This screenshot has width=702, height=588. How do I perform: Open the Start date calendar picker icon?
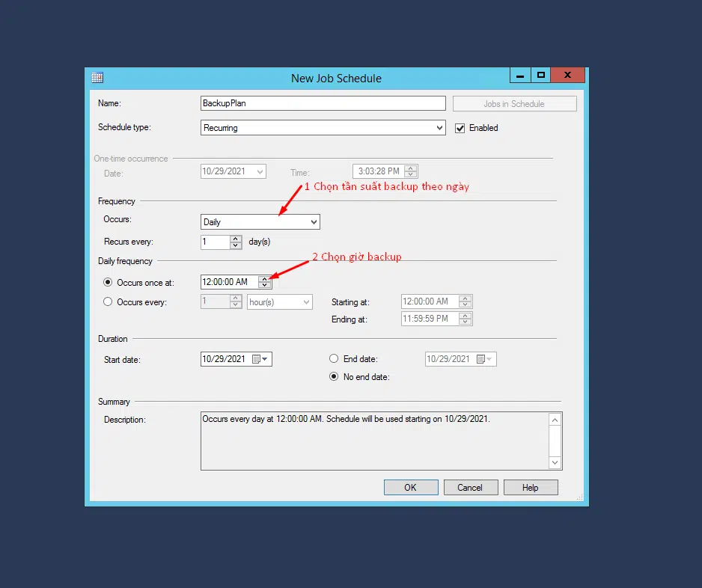(x=257, y=359)
